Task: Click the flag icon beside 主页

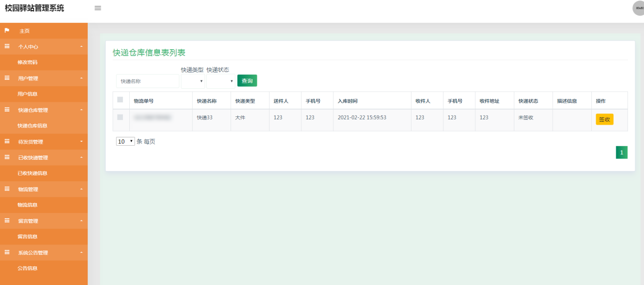Action: pos(7,31)
